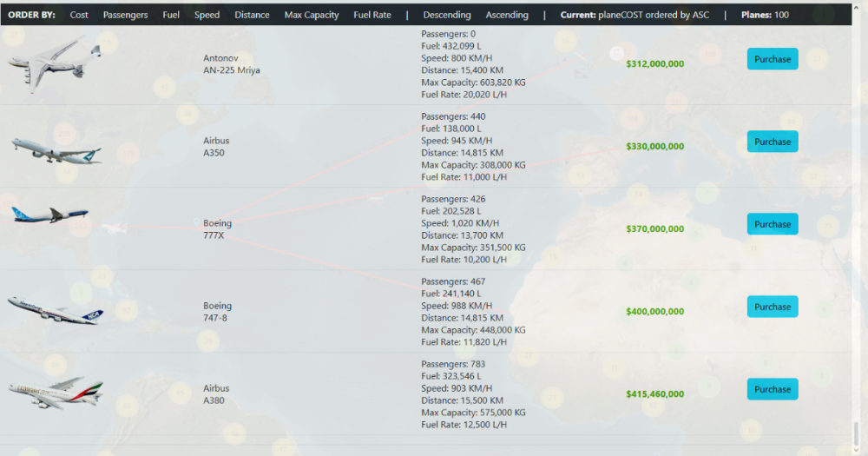
Task: Order the list by Speed
Action: [207, 15]
